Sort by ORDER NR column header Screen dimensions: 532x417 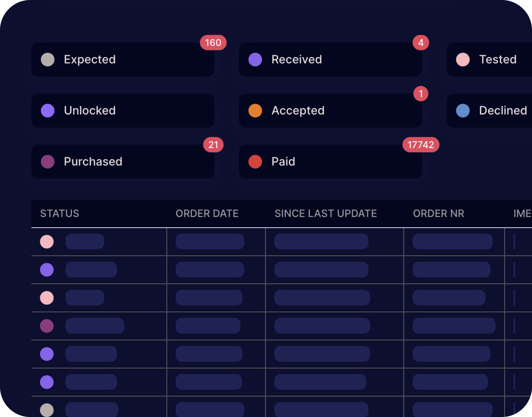point(438,214)
